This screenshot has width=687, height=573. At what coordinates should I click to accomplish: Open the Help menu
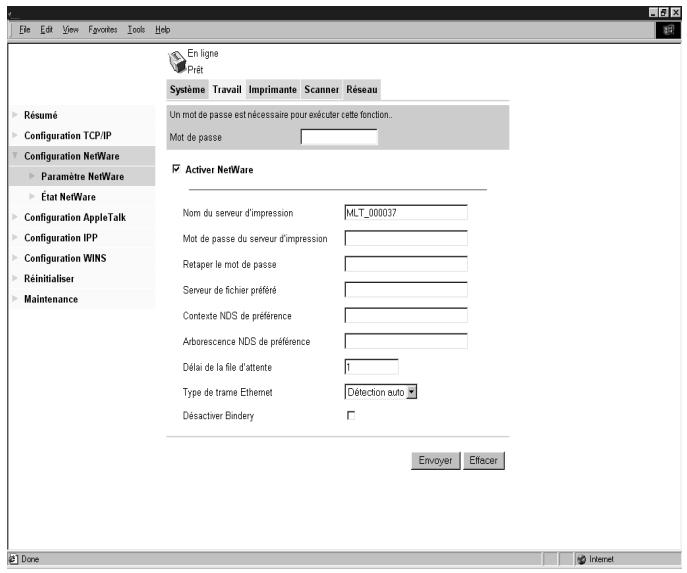[163, 30]
